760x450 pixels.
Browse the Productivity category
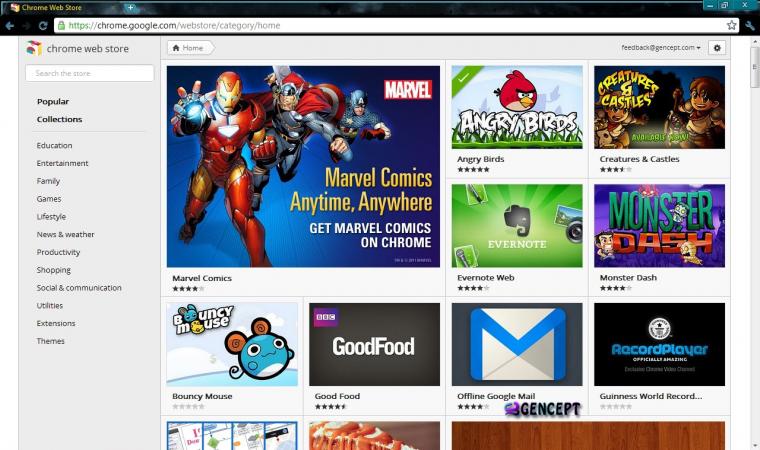pos(58,252)
